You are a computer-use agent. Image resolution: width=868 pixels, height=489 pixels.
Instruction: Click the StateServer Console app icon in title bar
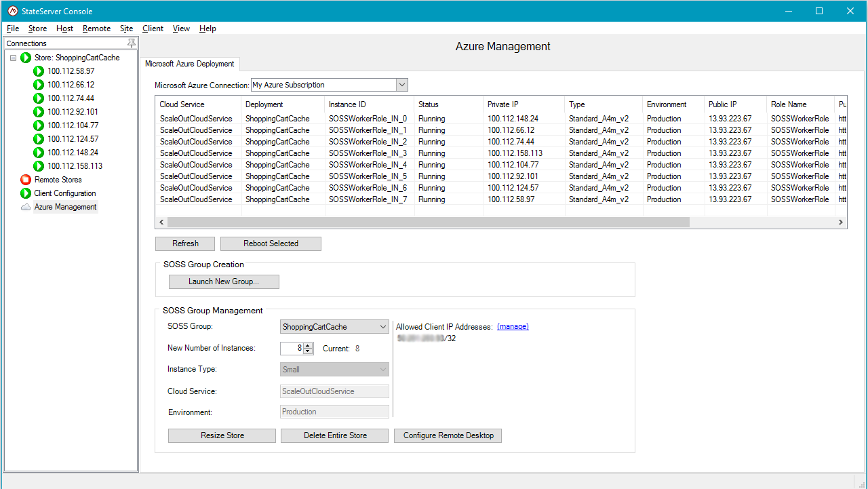[x=12, y=11]
